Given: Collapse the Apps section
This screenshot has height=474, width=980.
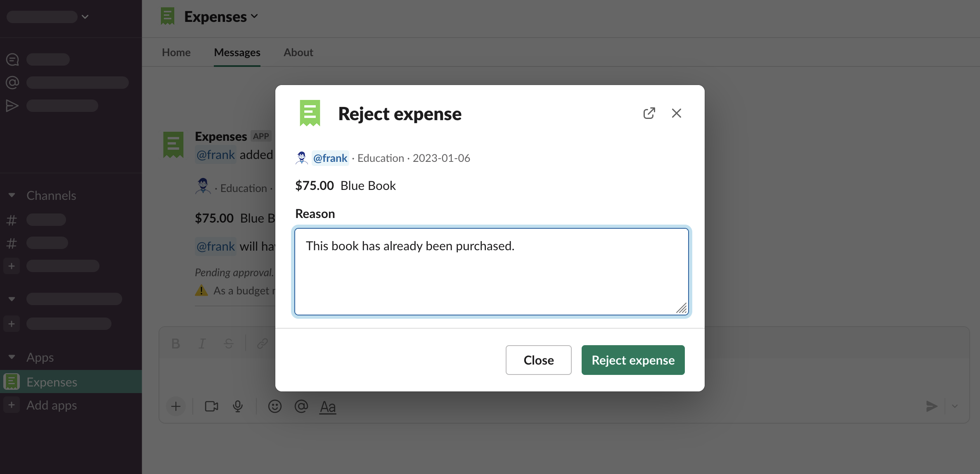Looking at the screenshot, I should (12, 357).
